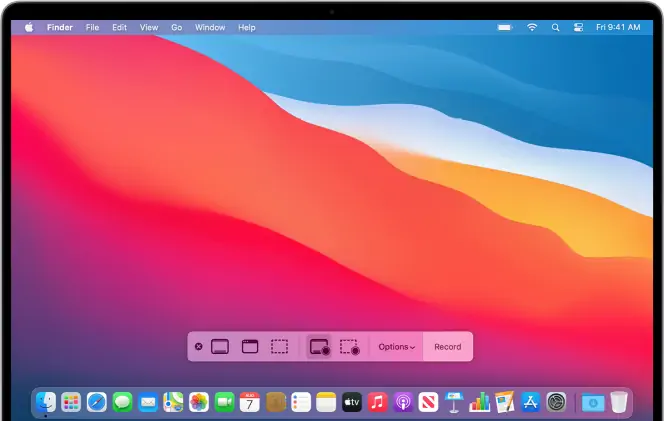Open the Options dropdown in screenshot toolbar
664x421 pixels.
[x=396, y=347]
